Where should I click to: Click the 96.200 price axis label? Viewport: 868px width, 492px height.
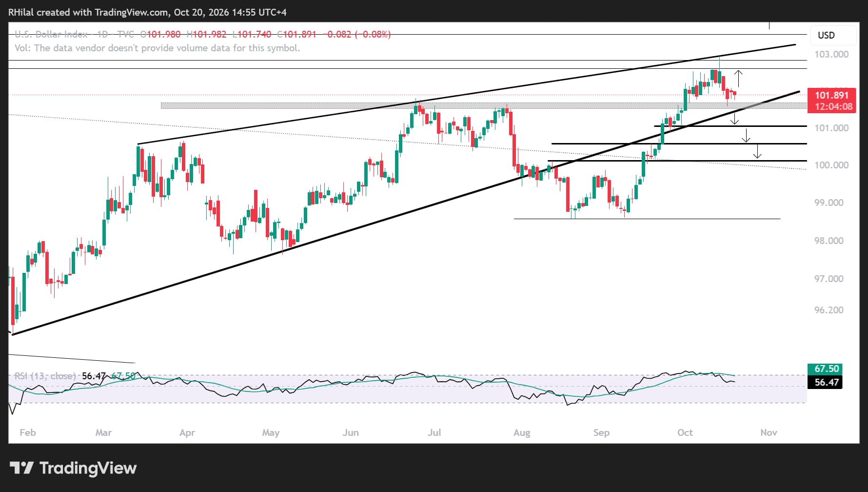(829, 310)
